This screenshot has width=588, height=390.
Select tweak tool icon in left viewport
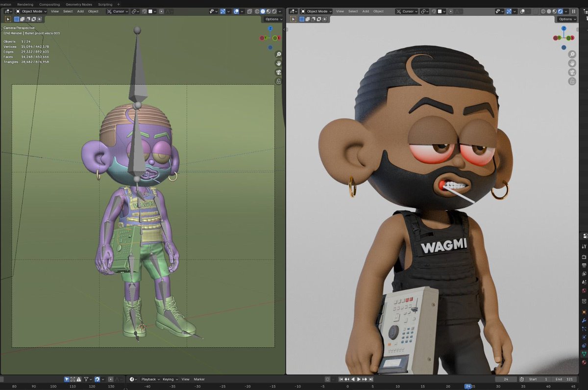8,19
